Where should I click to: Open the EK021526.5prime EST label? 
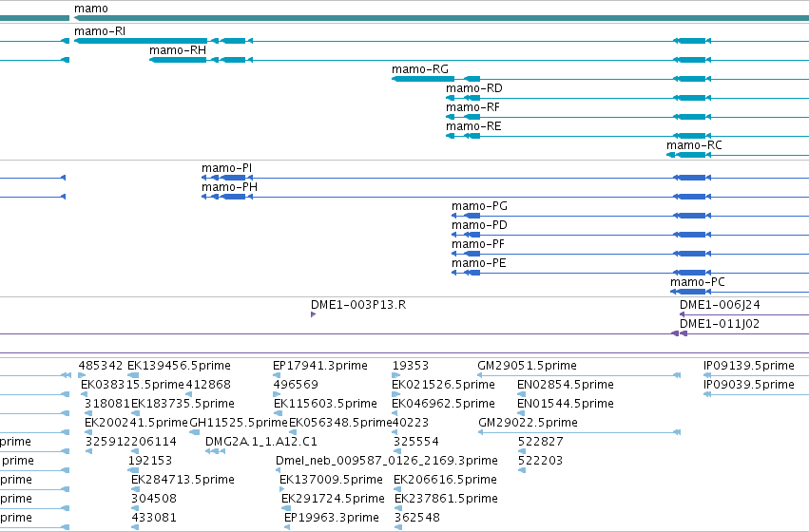coord(444,385)
